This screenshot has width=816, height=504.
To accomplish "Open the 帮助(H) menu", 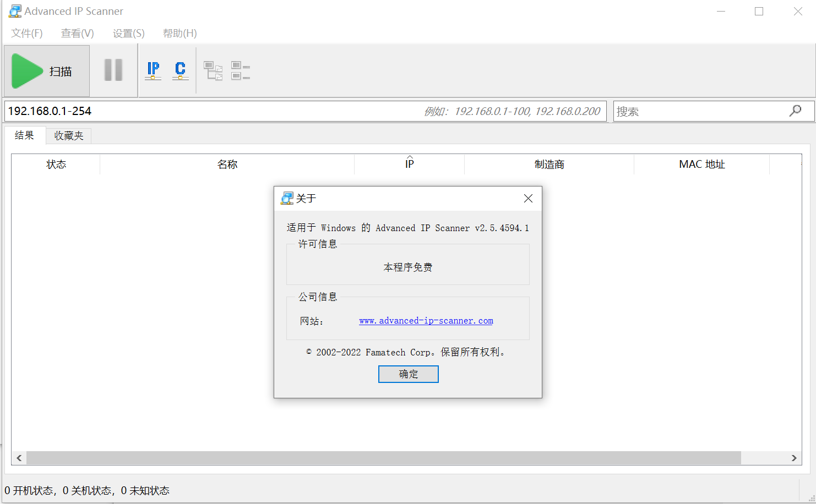I will (x=180, y=34).
